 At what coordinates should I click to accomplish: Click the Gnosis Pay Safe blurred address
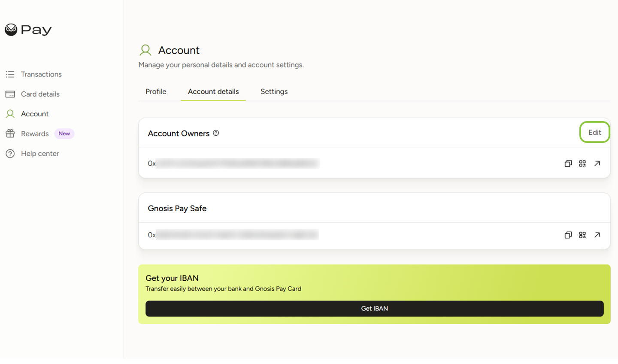(233, 235)
